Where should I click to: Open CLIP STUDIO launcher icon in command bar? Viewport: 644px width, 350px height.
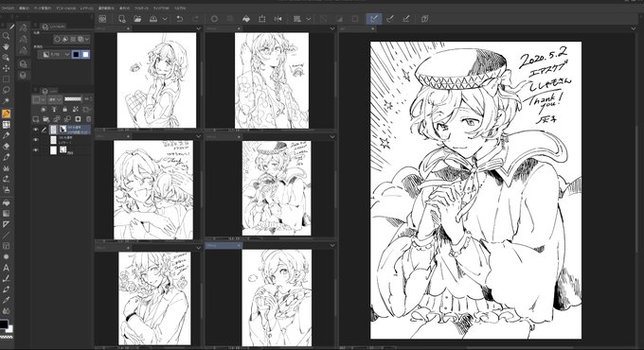pos(102,19)
